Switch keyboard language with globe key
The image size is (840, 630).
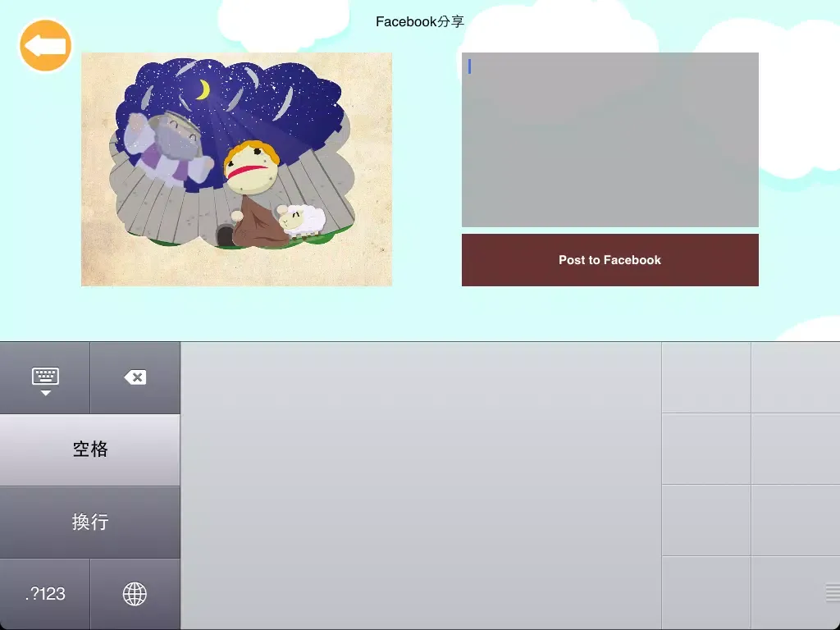tap(135, 594)
